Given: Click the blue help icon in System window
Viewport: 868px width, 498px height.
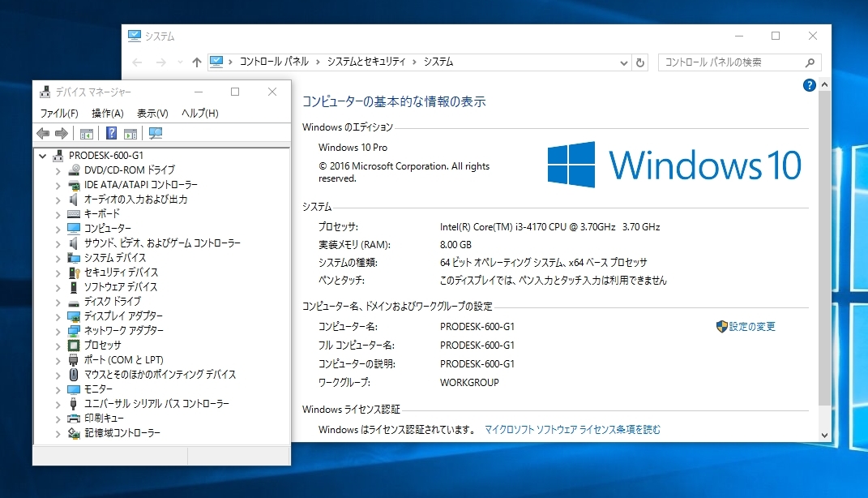Looking at the screenshot, I should (x=809, y=85).
